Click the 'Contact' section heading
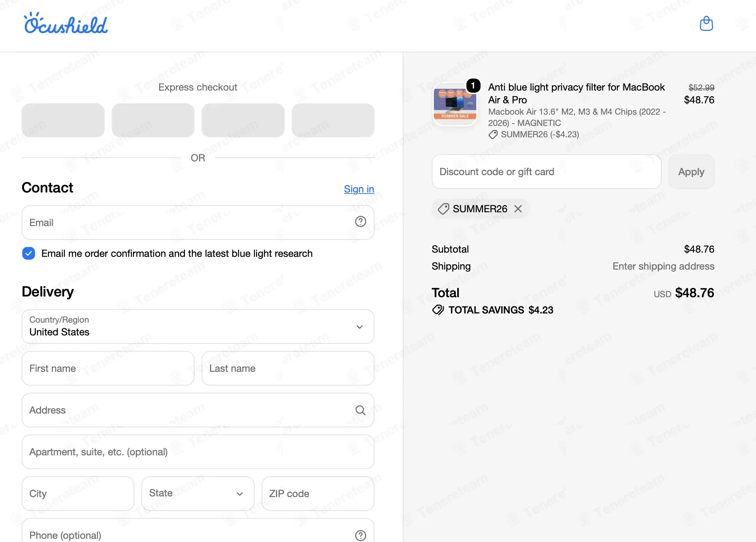The image size is (756, 542). 47,188
